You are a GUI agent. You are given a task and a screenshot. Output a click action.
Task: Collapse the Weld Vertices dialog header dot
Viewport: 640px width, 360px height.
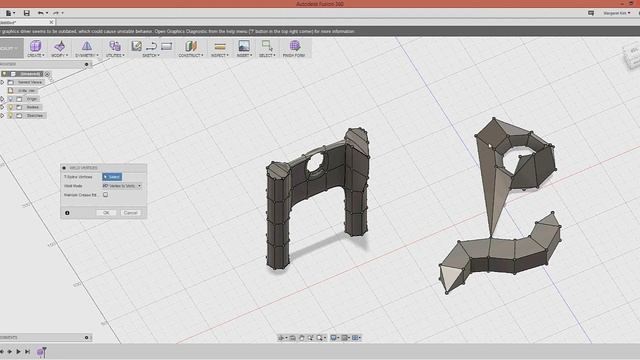[64, 168]
